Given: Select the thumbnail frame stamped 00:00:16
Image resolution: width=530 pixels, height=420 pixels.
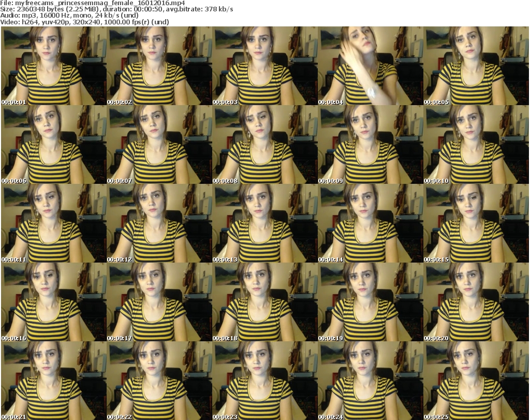Looking at the screenshot, I should (x=53, y=302).
